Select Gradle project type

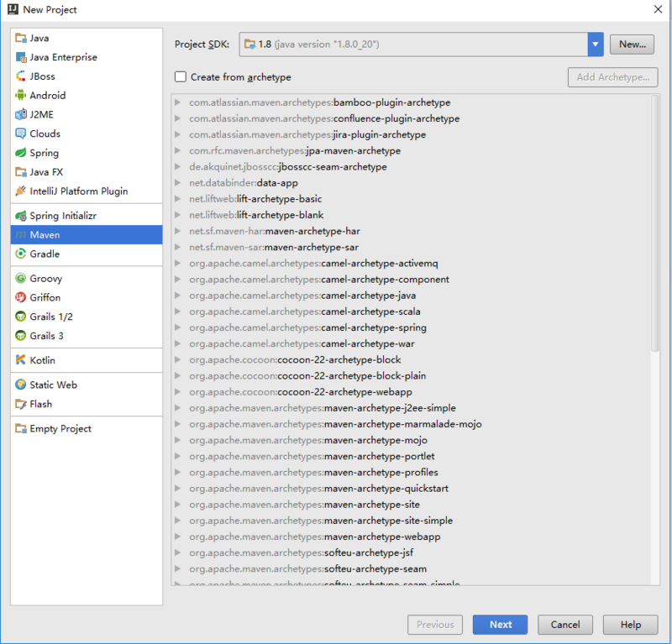coord(87,254)
